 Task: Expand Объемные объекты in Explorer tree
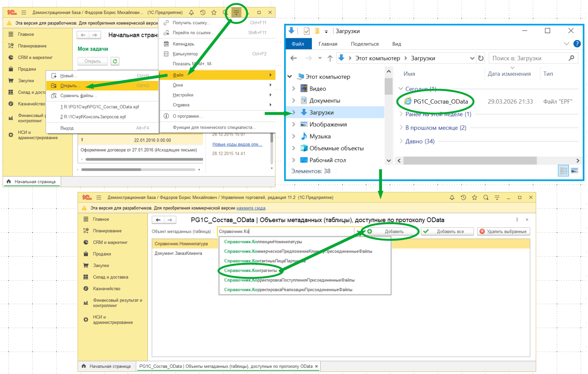click(293, 148)
